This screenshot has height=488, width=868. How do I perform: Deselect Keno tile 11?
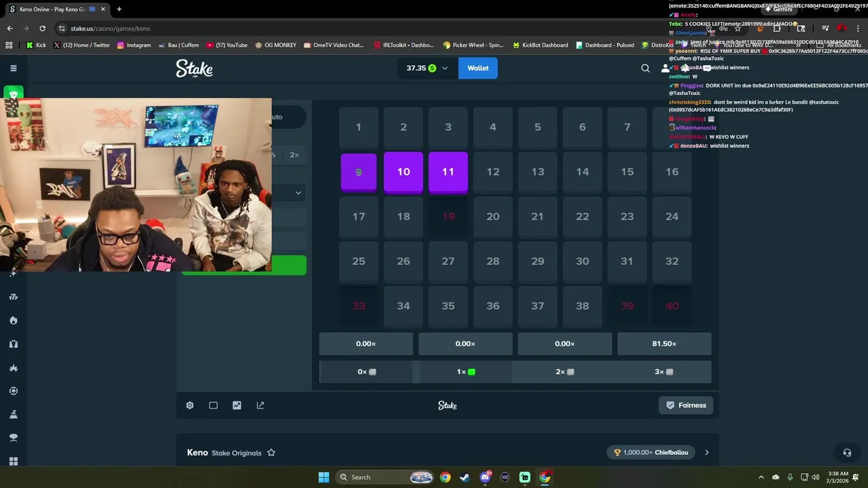[x=448, y=172]
